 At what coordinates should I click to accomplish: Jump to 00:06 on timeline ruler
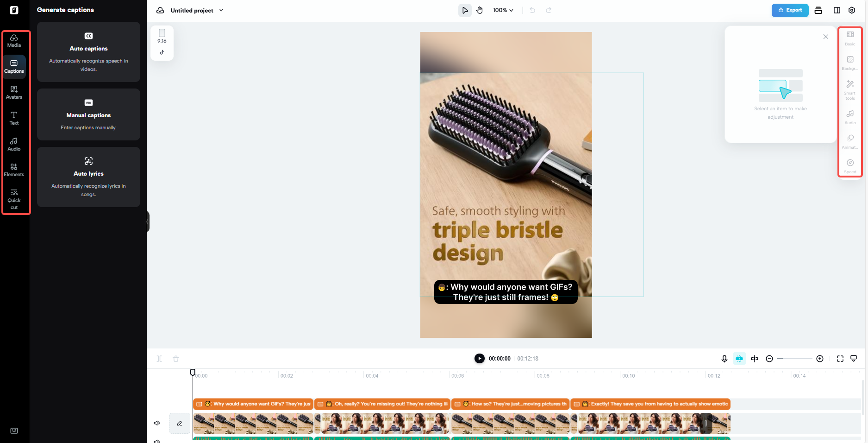coord(457,376)
